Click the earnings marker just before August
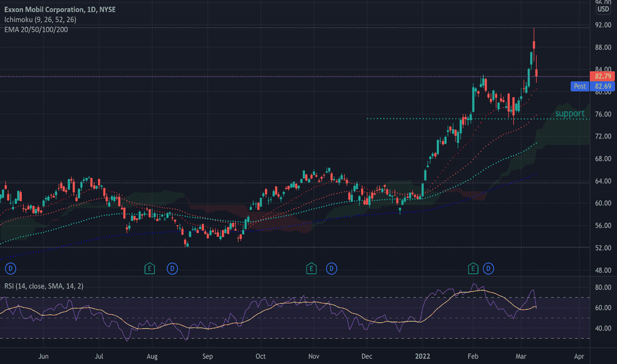The image size is (617, 364). tap(150, 269)
